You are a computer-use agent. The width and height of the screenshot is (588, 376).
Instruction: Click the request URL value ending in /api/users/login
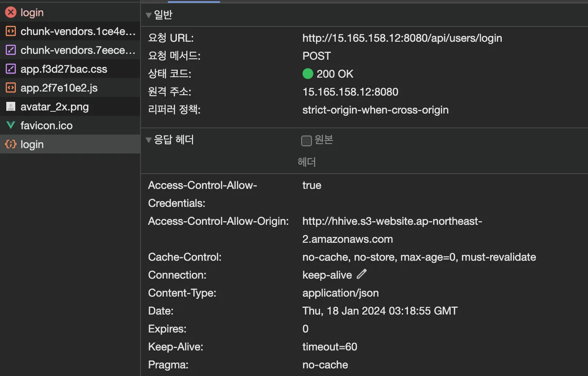(x=402, y=38)
